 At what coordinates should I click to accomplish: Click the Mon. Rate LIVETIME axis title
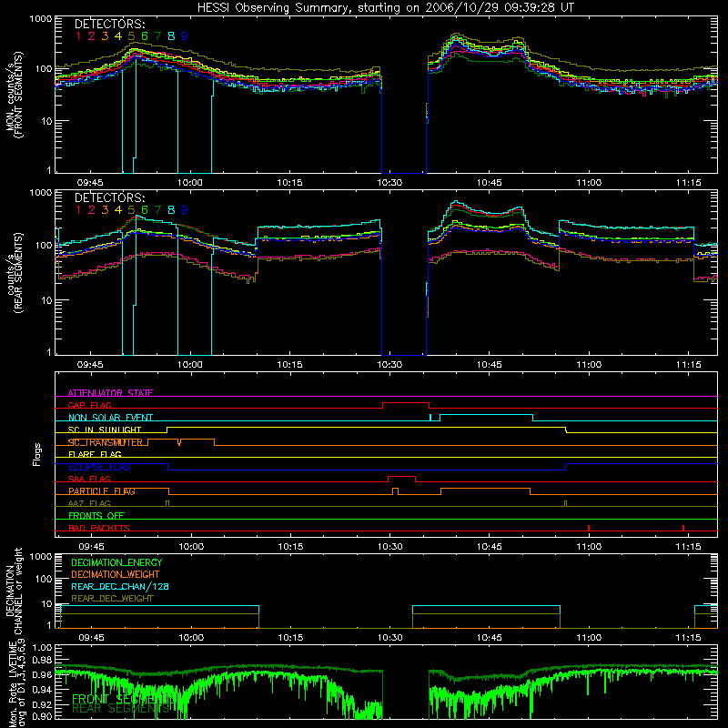point(17,684)
